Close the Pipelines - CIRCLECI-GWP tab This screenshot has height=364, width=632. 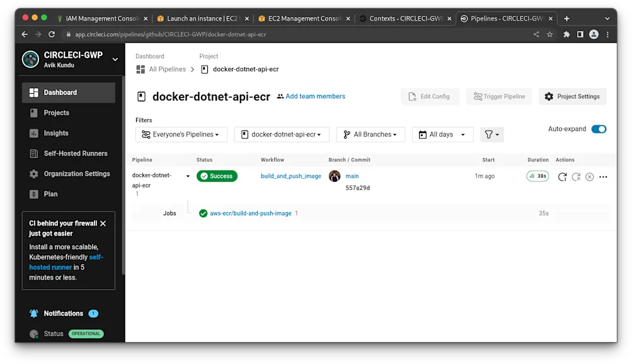551,18
